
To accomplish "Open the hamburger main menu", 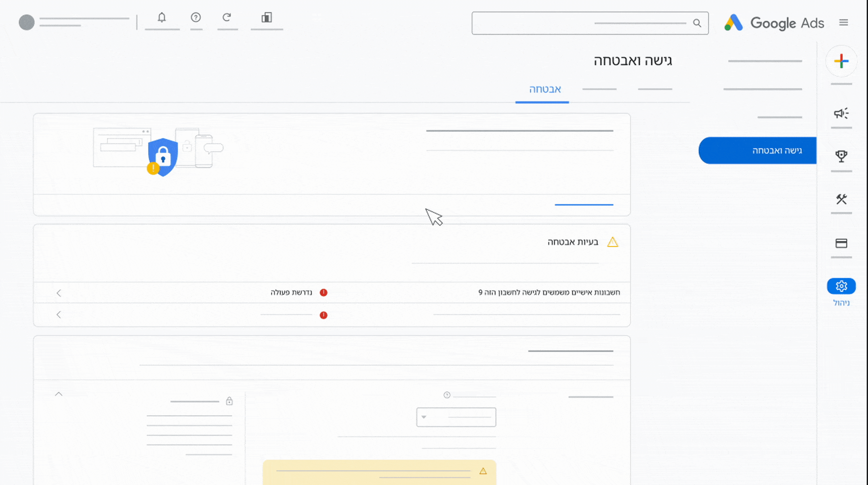I will (843, 23).
